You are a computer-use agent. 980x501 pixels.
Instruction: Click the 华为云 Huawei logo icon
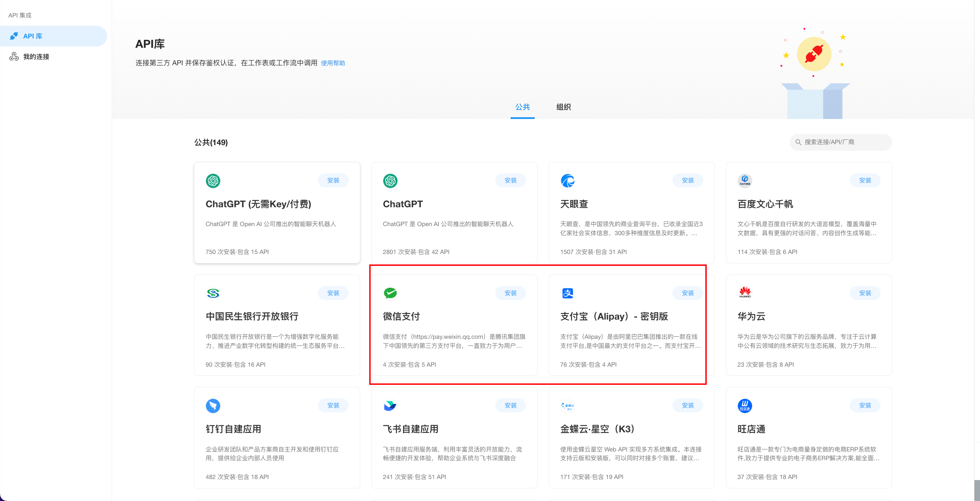point(744,293)
